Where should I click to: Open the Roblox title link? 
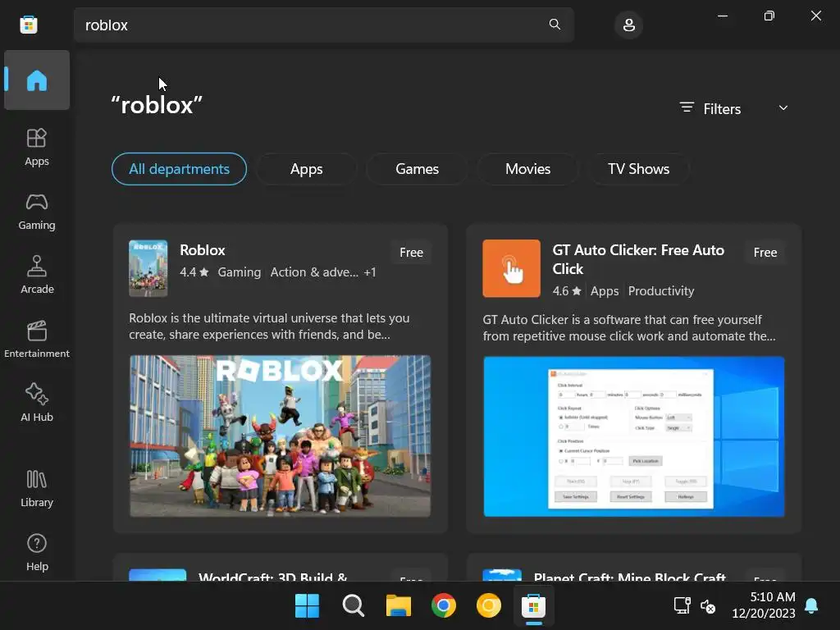[203, 250]
